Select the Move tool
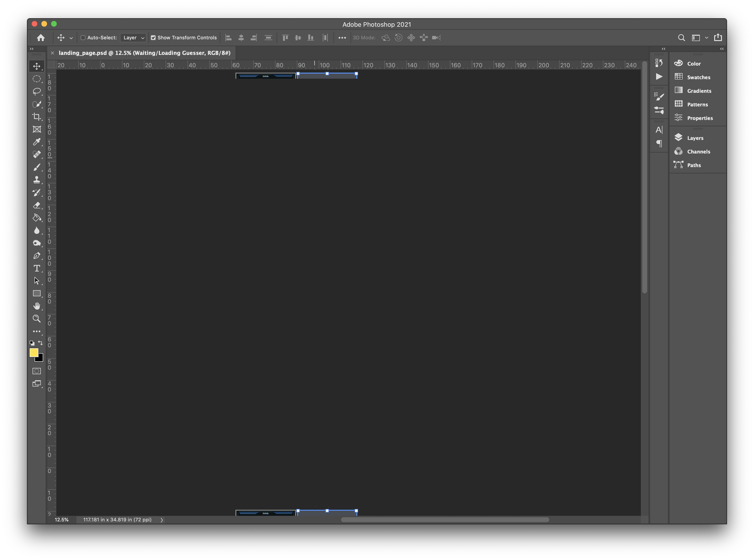The width and height of the screenshot is (754, 560). point(37,66)
